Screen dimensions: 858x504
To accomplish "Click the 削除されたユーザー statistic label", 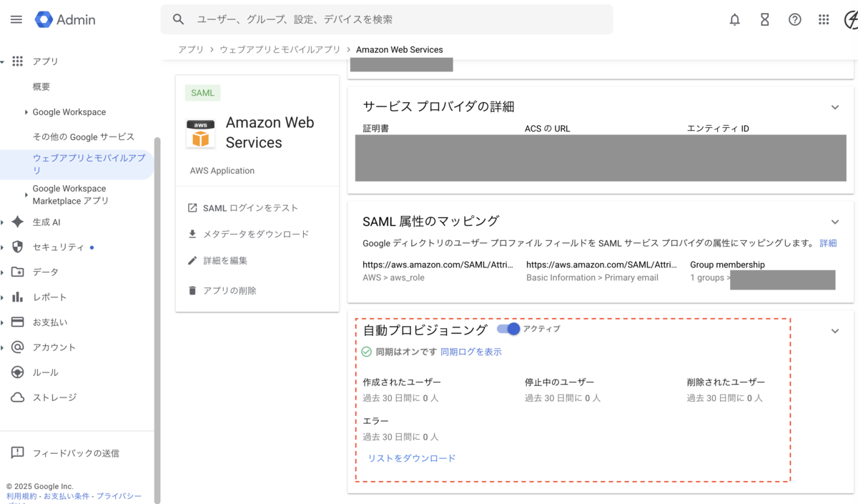I will (726, 382).
